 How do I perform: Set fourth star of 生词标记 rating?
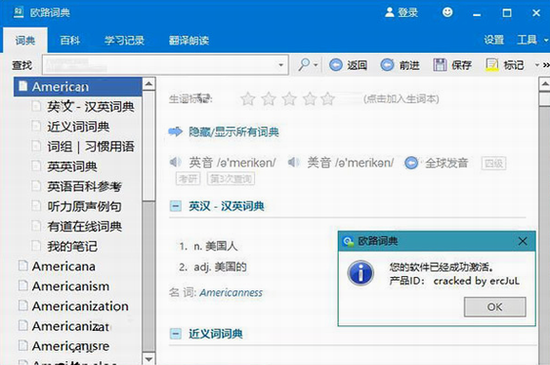310,99
